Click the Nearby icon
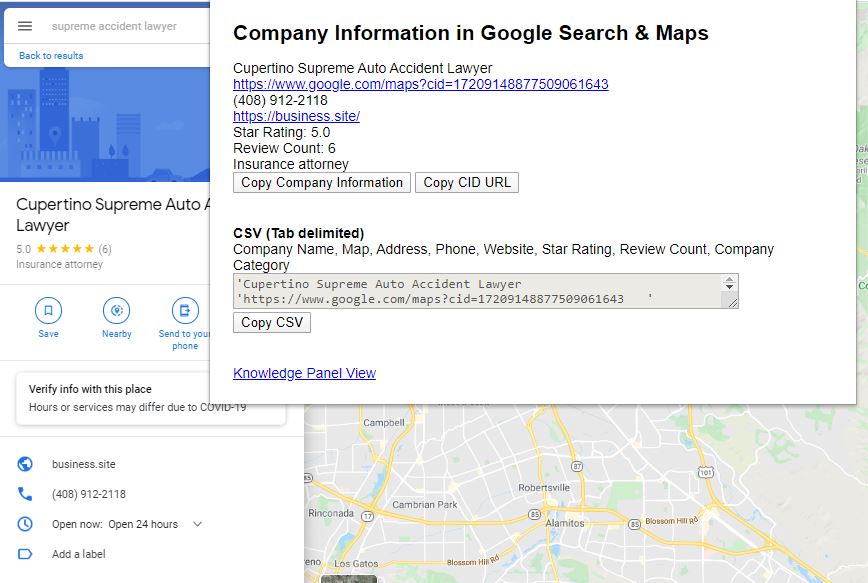Viewport: 868px width, 583px height. [x=116, y=310]
